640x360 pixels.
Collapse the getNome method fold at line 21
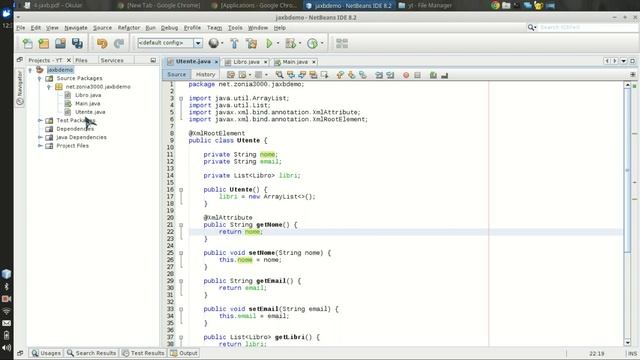point(181,225)
